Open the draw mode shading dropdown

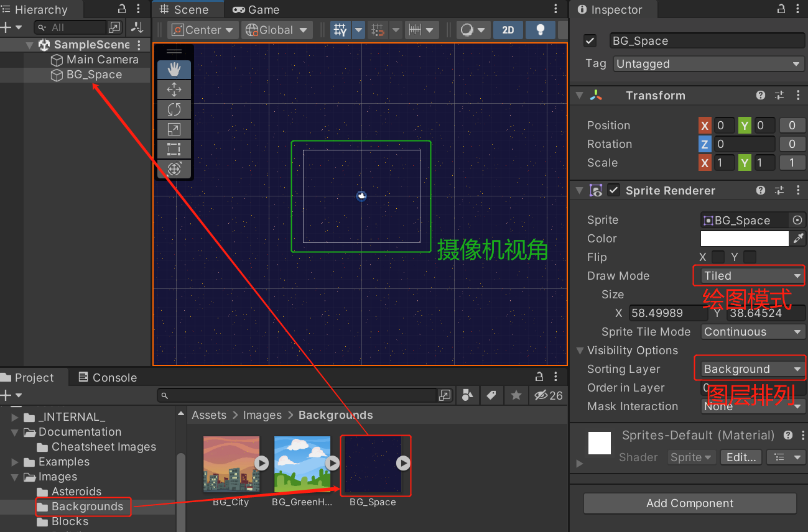(474, 30)
